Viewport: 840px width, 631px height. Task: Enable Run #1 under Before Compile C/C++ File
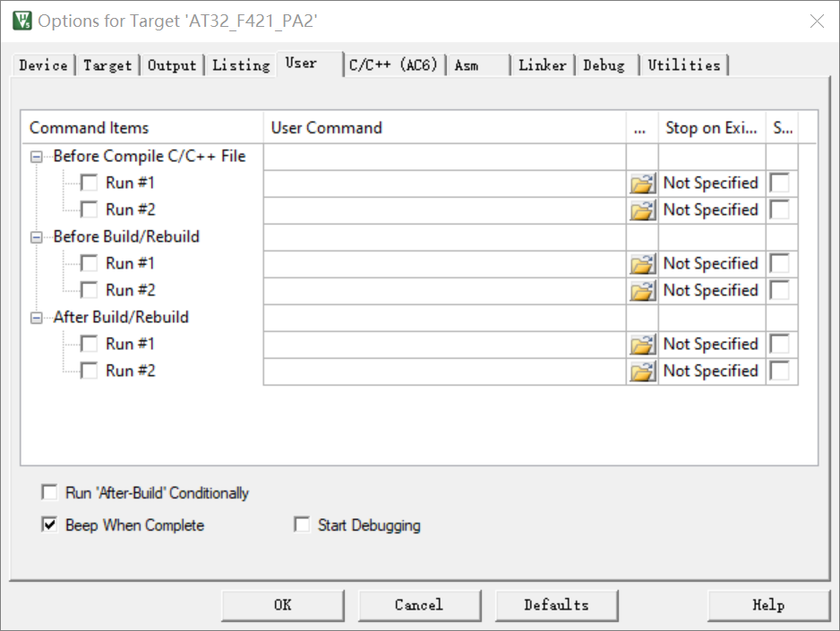[x=89, y=183]
